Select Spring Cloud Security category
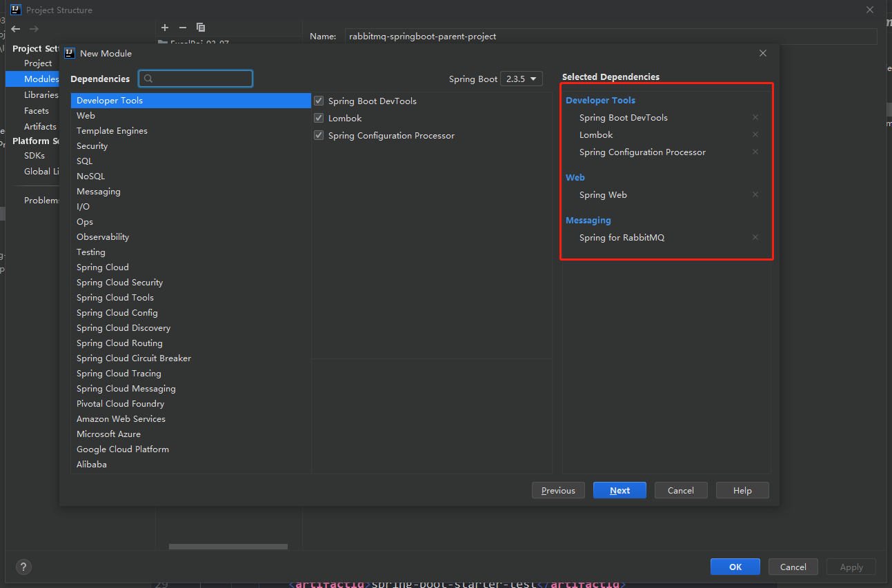892x588 pixels. click(191, 283)
